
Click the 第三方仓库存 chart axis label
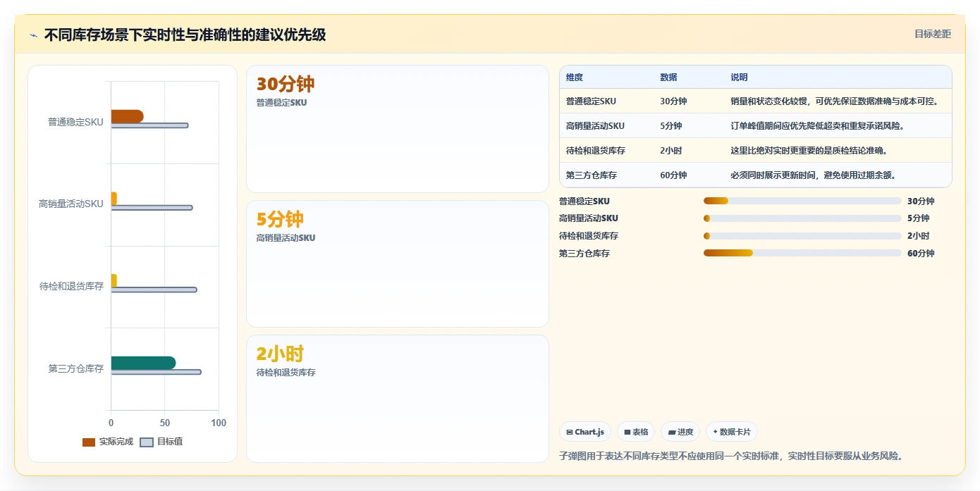point(76,368)
